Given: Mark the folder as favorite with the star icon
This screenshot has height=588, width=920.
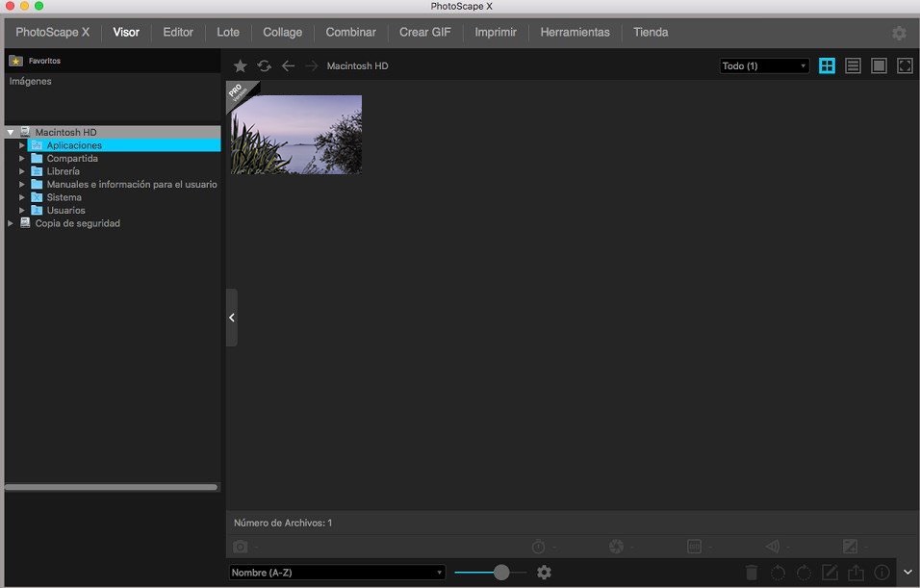Looking at the screenshot, I should click(x=240, y=65).
